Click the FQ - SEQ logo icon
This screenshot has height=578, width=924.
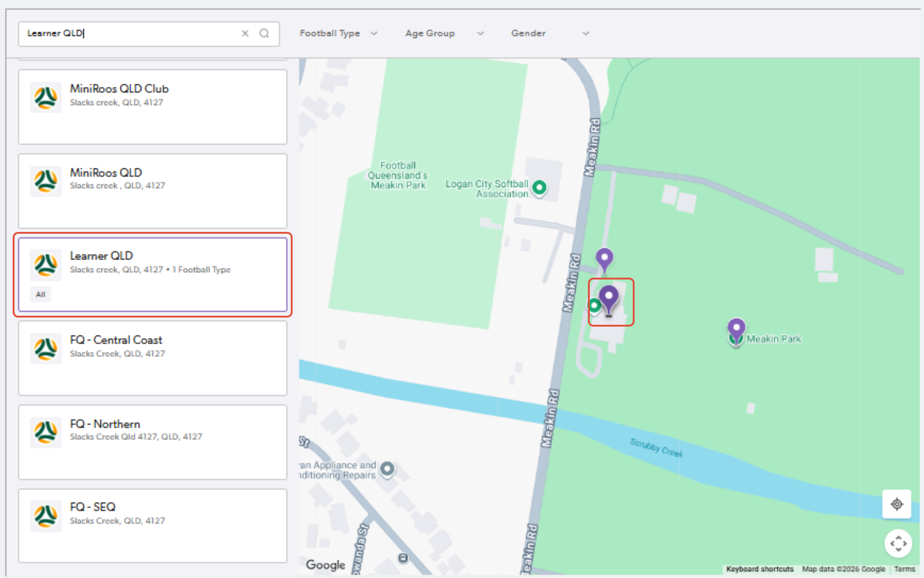[46, 516]
